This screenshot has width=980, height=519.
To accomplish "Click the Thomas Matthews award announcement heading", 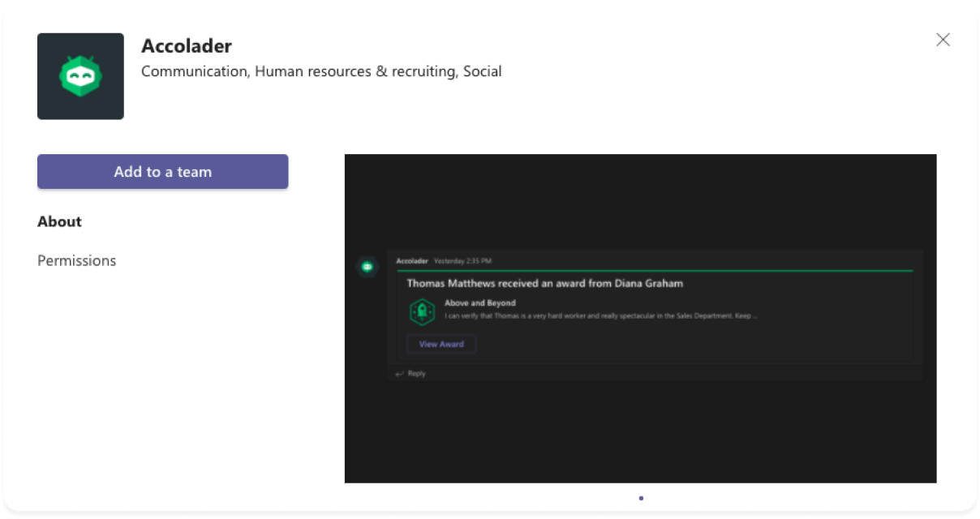I will pyautogui.click(x=544, y=284).
